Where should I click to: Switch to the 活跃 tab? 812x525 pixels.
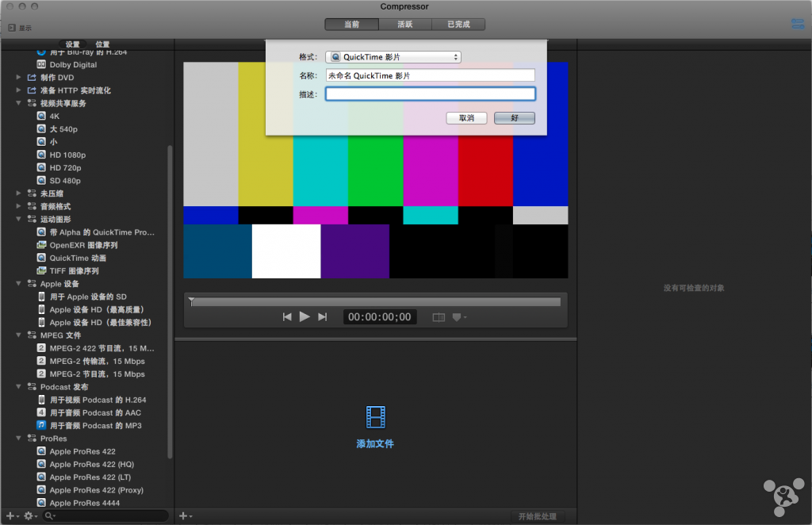pyautogui.click(x=404, y=25)
